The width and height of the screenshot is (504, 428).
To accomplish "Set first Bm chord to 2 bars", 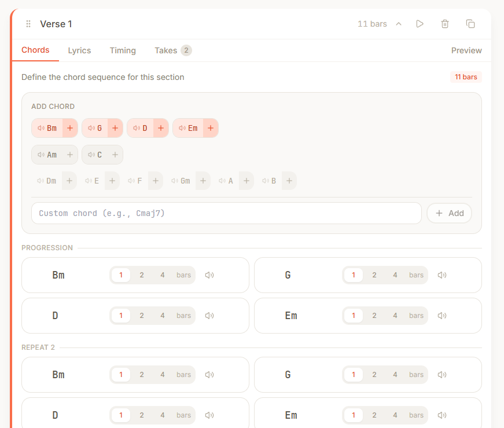I will [x=142, y=275].
